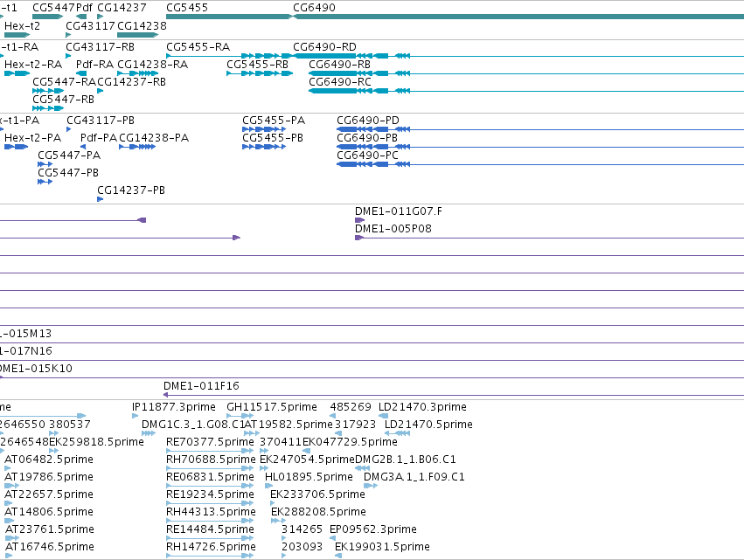Select protein CG14238-PA label
The width and height of the screenshot is (744, 560).
pos(154,137)
